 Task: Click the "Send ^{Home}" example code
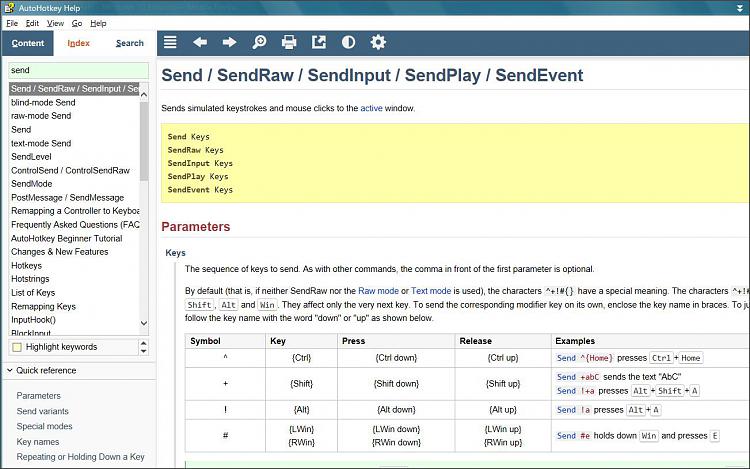pos(585,358)
